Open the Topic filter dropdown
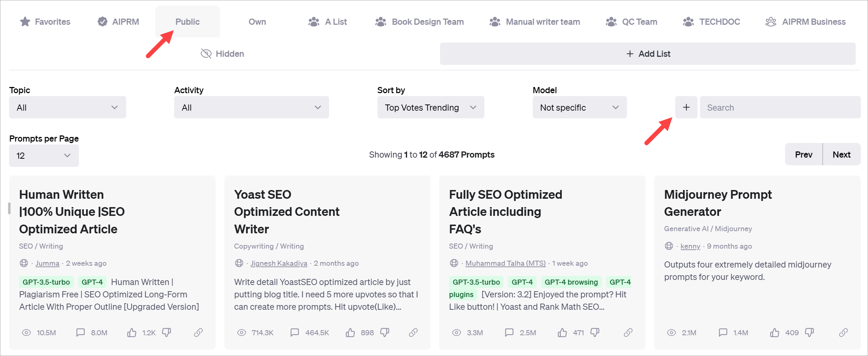 (67, 107)
